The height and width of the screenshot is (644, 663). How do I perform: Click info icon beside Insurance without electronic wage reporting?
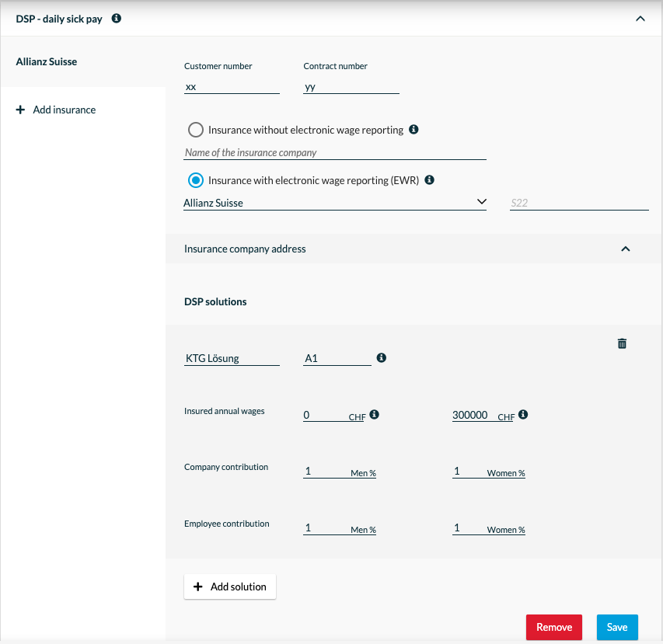tap(414, 129)
